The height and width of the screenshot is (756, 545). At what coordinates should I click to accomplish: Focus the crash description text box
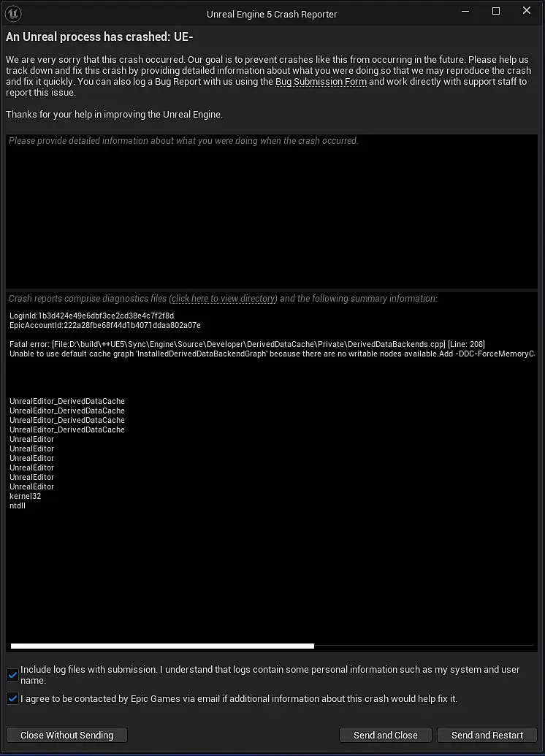[x=272, y=211]
